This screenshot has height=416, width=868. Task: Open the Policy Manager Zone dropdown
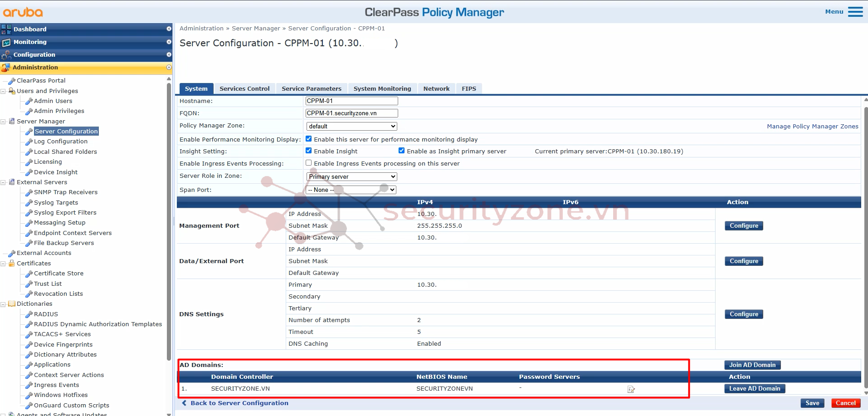tap(351, 126)
